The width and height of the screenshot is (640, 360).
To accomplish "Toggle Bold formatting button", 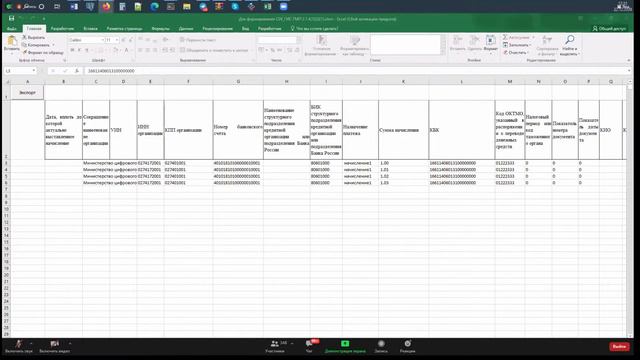I will coord(72,50).
